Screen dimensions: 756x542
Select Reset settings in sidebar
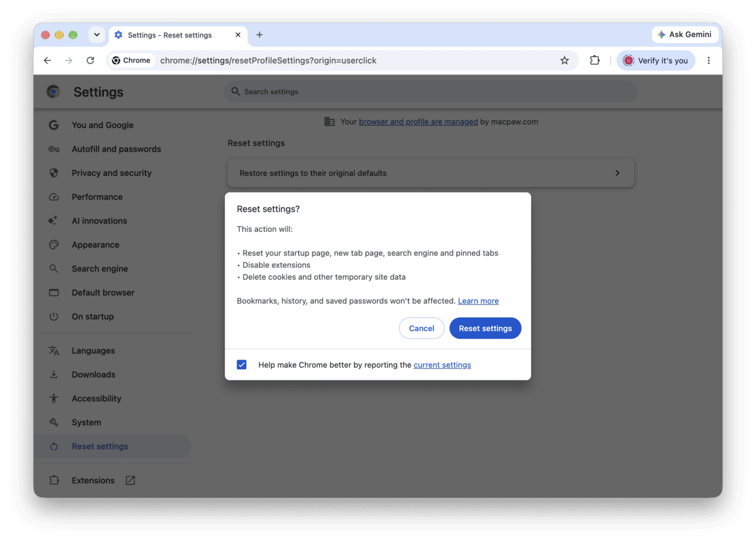click(112, 446)
